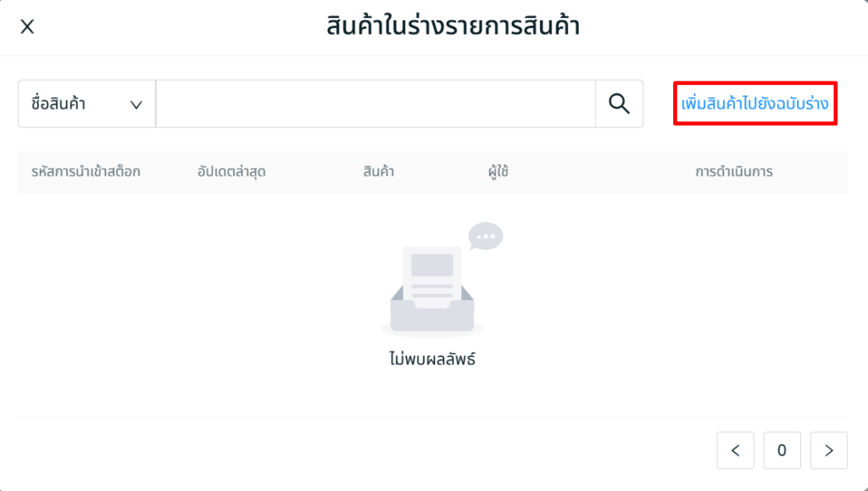Click the current page number box
Image resolution: width=868 pixels, height=491 pixels.
click(782, 450)
